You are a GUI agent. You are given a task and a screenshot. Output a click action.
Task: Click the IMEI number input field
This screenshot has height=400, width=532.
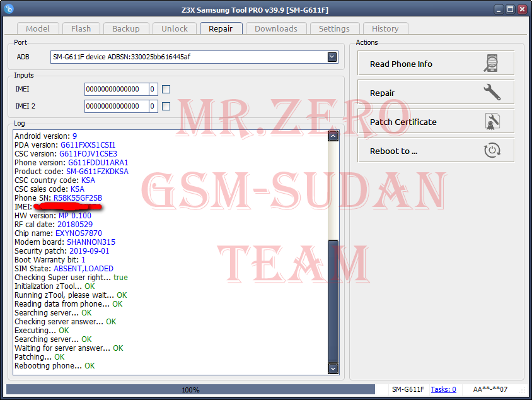tap(117, 90)
